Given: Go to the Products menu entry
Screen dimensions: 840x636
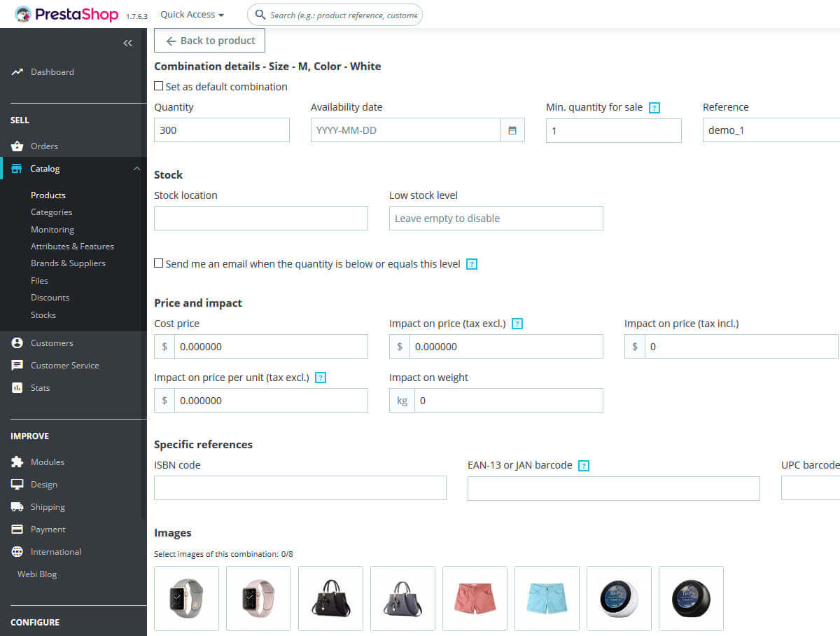Looking at the screenshot, I should 48,195.
